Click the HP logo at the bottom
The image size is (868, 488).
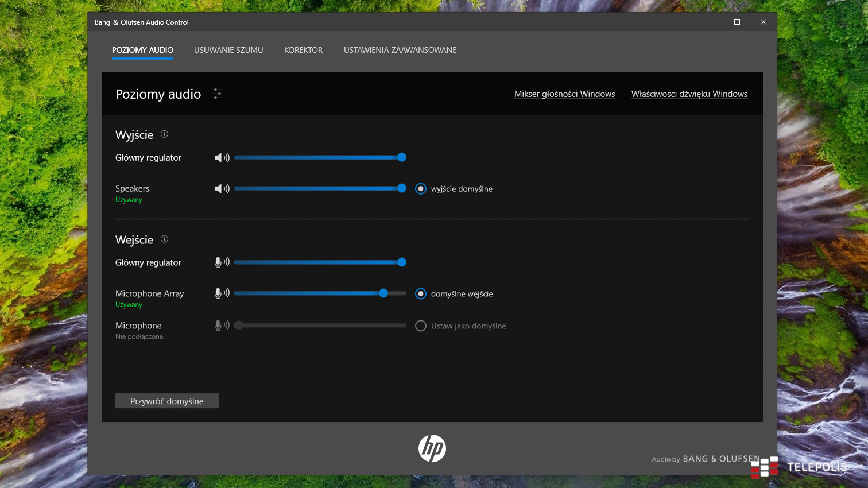point(432,448)
